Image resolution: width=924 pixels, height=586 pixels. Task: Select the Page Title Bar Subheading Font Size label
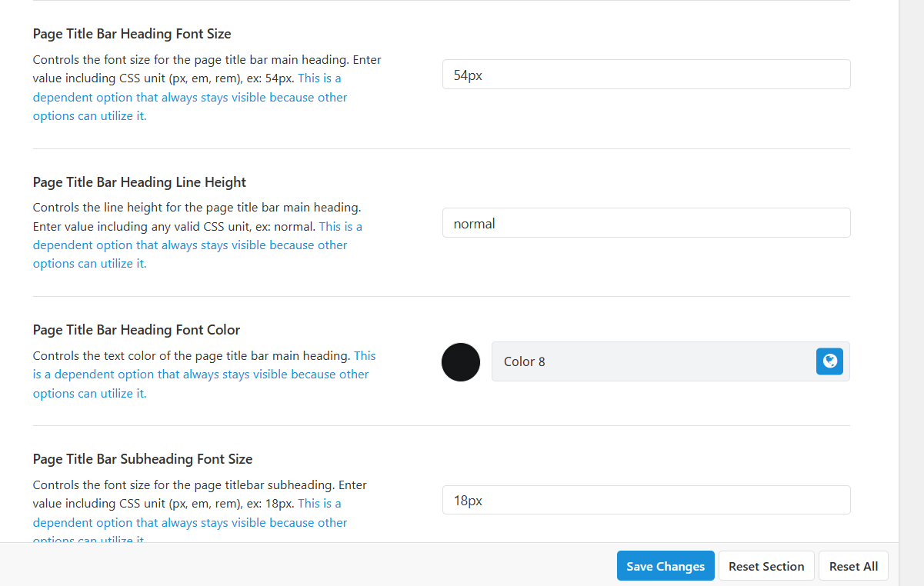click(x=142, y=459)
